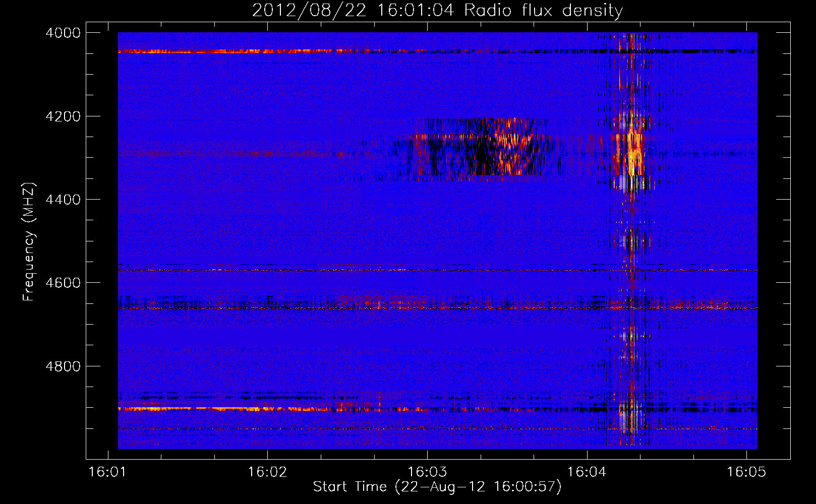Click the 16:03 time tick label
The image size is (816, 504).
click(x=427, y=472)
